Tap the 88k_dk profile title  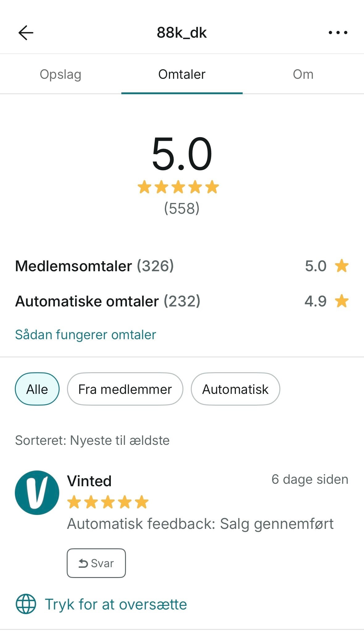[x=182, y=33]
